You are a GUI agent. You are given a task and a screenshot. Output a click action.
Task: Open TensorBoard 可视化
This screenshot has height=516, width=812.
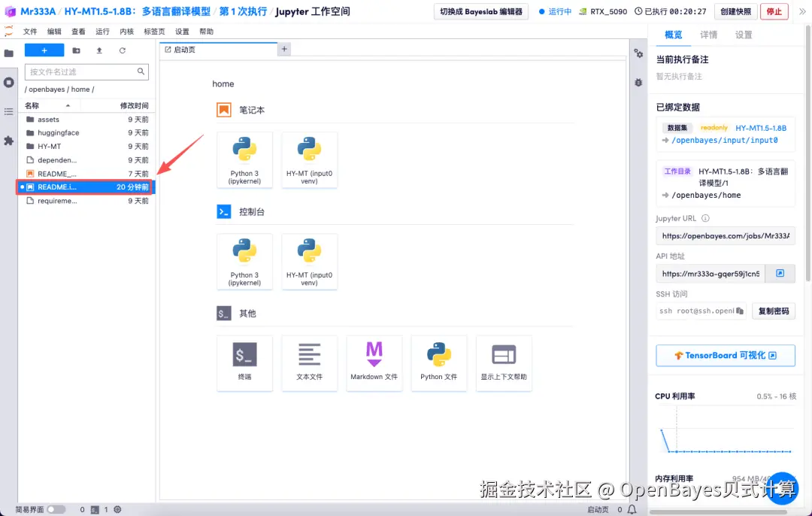pyautogui.click(x=725, y=355)
